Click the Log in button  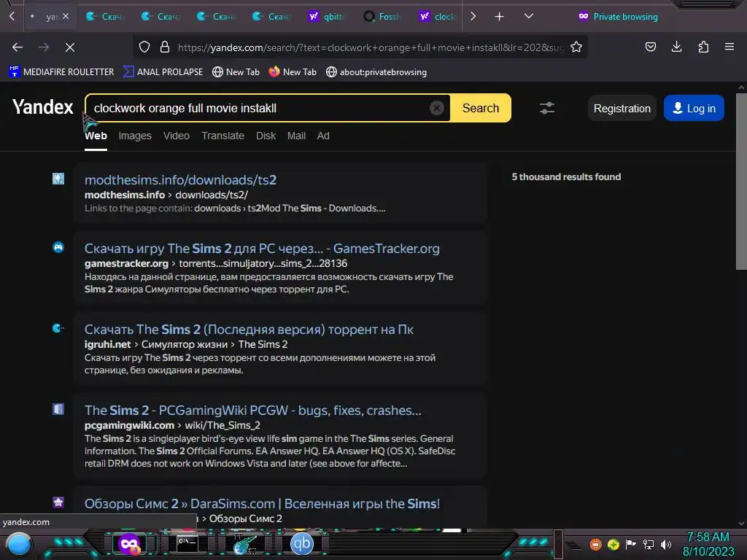click(x=694, y=109)
